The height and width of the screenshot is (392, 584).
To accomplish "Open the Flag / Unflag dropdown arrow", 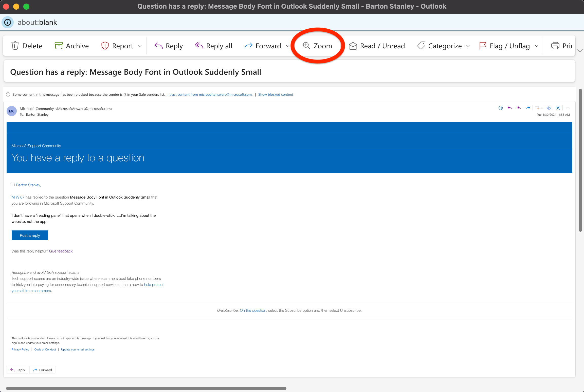I will tap(537, 46).
